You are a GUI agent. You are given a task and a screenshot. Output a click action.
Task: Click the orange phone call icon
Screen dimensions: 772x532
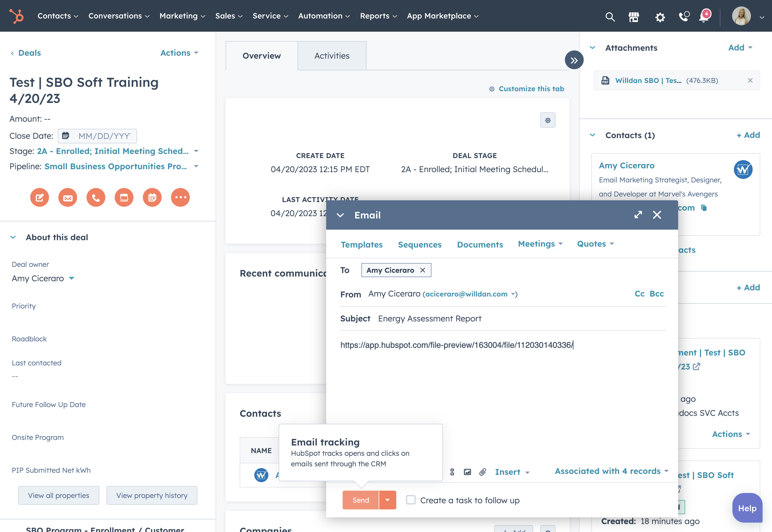[x=96, y=198]
